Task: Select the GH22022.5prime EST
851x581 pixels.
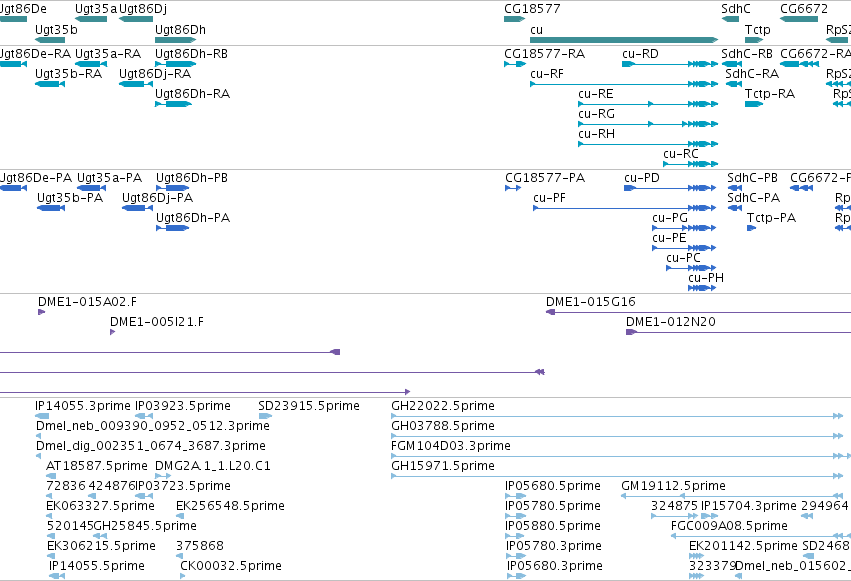Action: (617, 416)
